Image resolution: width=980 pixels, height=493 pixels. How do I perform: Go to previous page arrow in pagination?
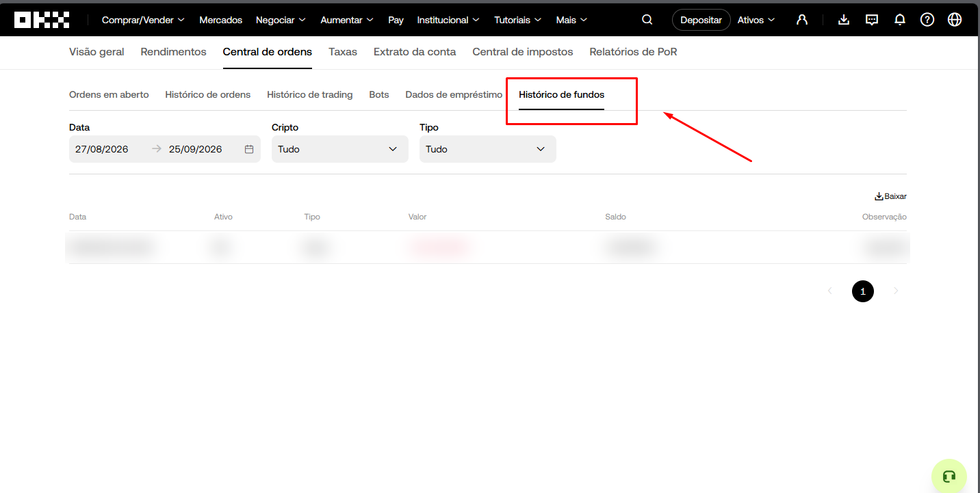830,291
